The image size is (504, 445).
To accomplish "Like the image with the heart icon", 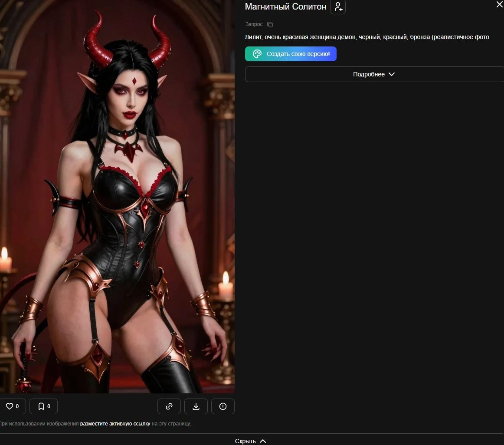I will tap(10, 406).
